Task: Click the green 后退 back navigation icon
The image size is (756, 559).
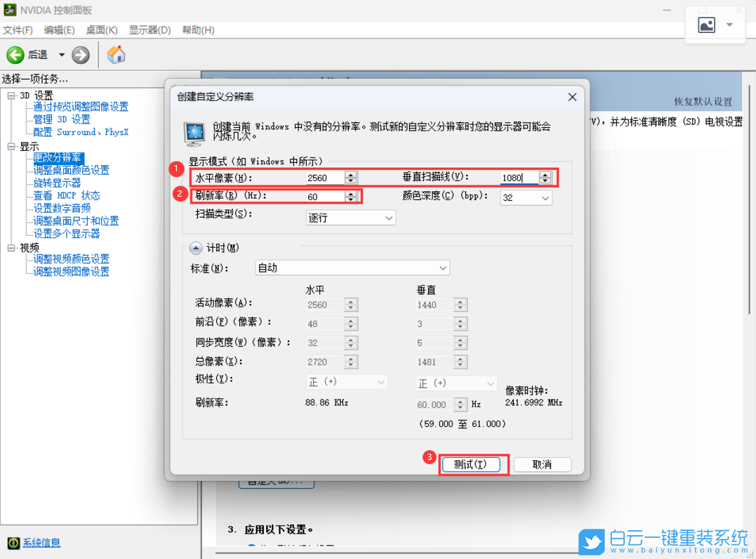Action: [15, 54]
